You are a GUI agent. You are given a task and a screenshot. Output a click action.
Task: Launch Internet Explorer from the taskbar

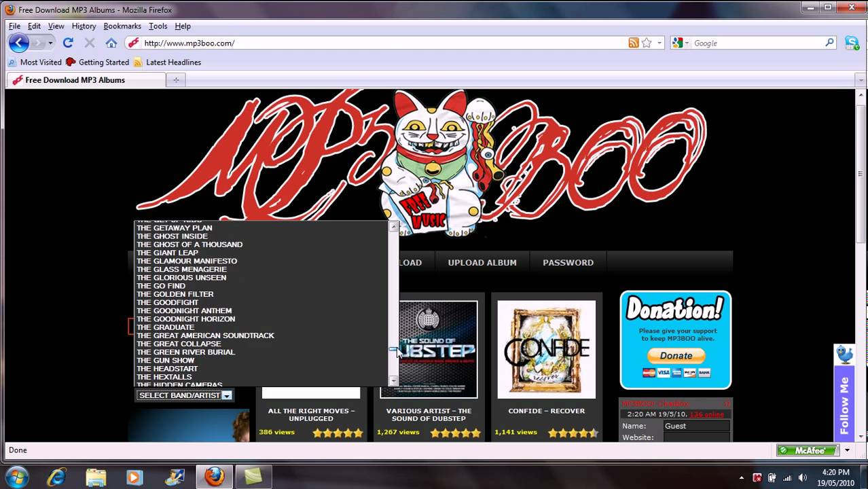tap(56, 477)
